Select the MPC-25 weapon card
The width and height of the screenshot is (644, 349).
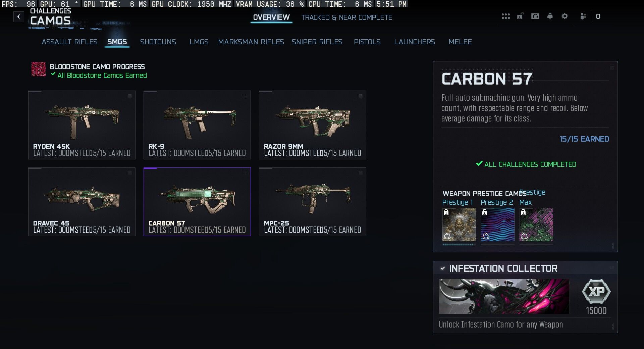(x=313, y=202)
